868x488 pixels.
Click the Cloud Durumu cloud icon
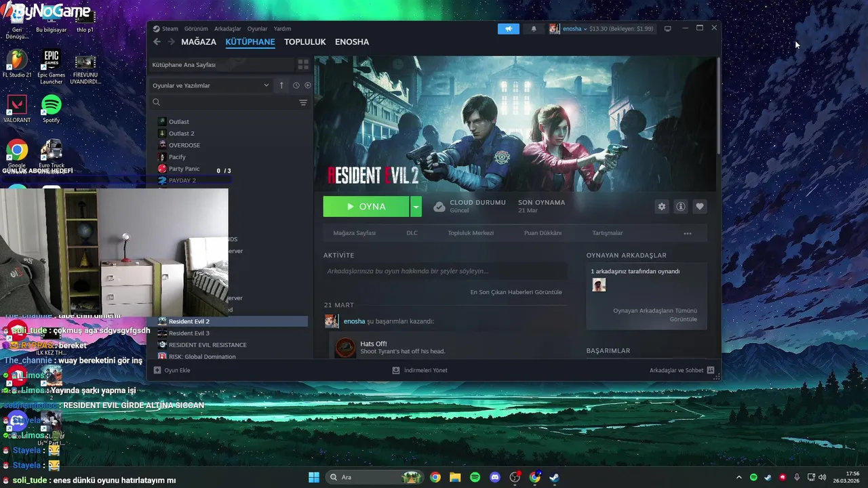pos(439,207)
